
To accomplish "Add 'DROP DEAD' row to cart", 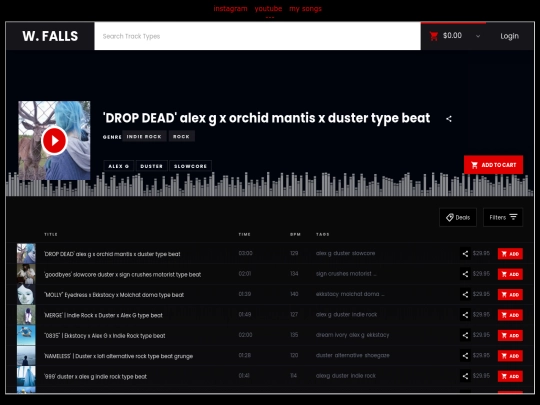I will (510, 254).
